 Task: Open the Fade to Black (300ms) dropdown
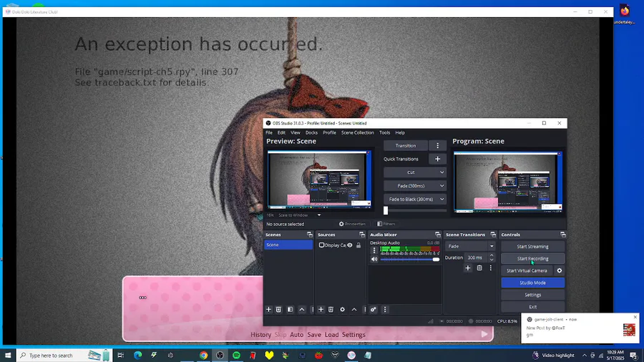(x=415, y=199)
